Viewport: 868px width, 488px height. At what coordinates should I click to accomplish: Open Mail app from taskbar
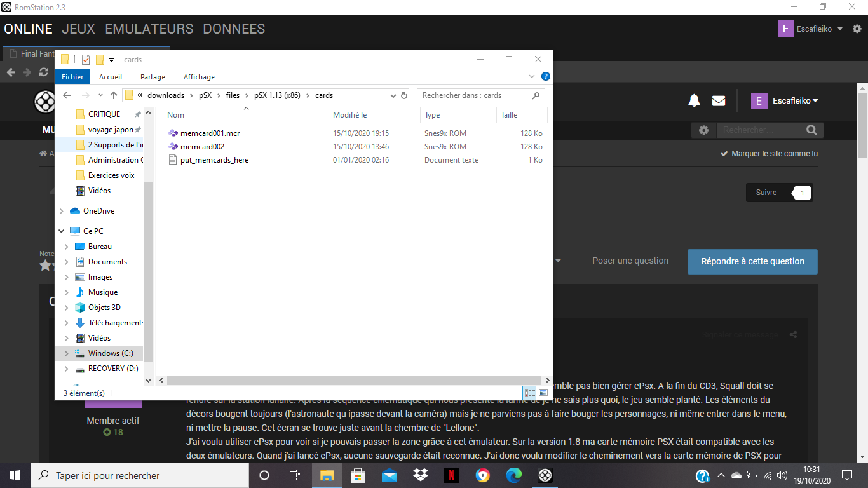[x=390, y=475]
